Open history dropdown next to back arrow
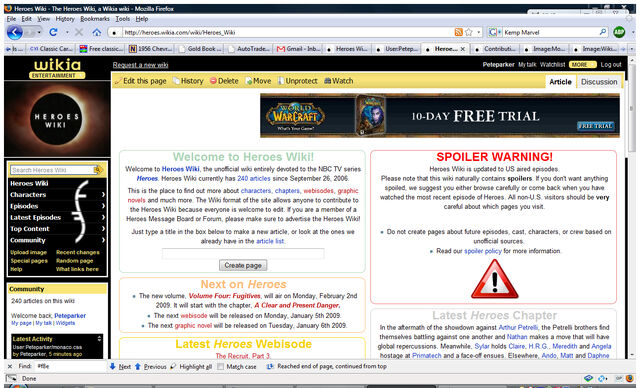The height and width of the screenshot is (388, 640). coord(39,32)
